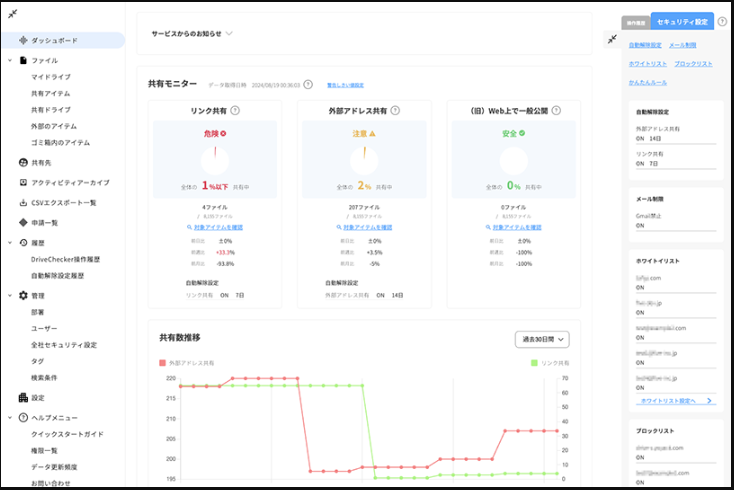Open the 過去30日間 period dropdown
The width and height of the screenshot is (734, 490).
coord(541,339)
